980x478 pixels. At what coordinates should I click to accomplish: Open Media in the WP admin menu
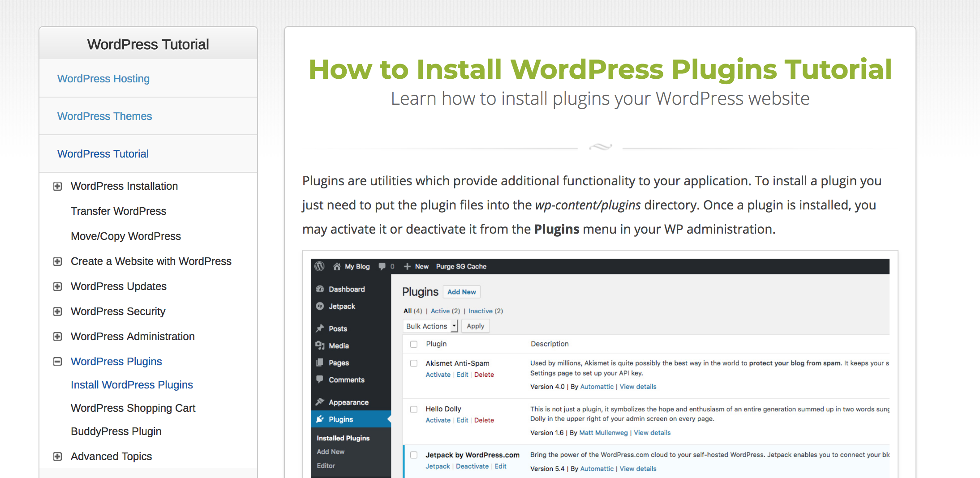point(339,346)
